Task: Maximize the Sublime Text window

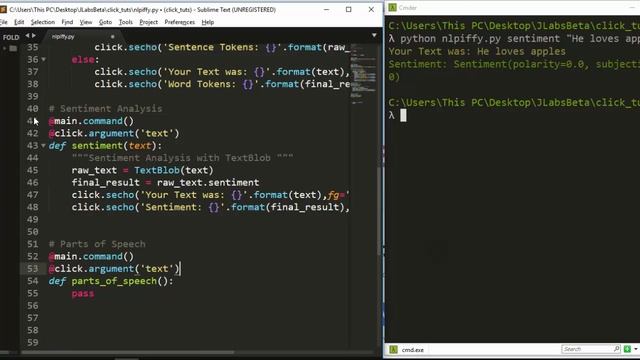Action: [x=349, y=9]
